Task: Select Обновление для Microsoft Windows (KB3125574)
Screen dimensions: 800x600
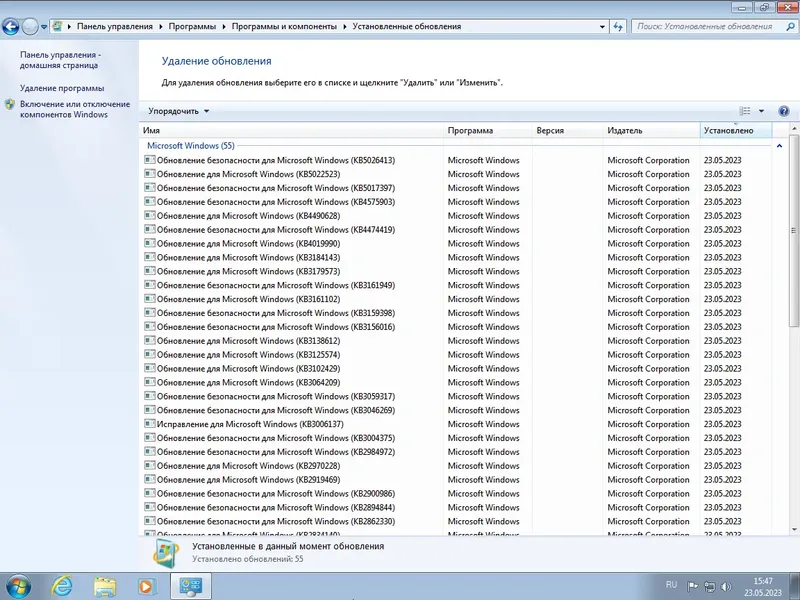Action: tap(248, 355)
